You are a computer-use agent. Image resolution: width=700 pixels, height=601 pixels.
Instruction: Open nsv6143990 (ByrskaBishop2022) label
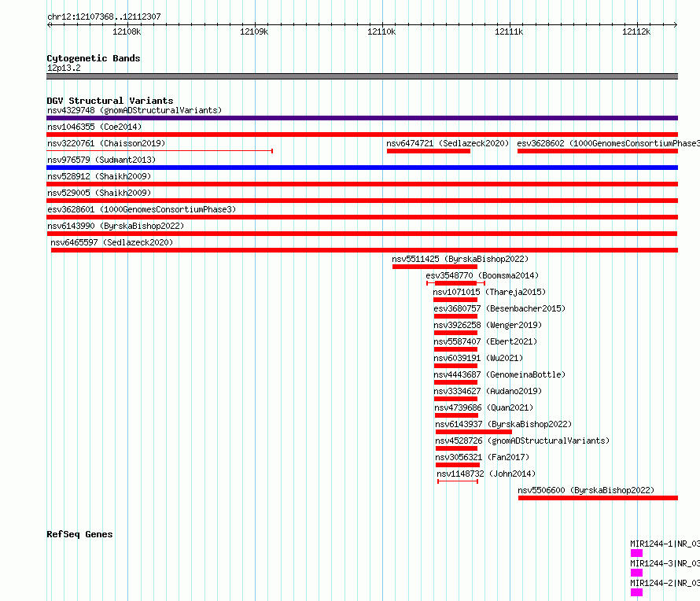(x=116, y=226)
